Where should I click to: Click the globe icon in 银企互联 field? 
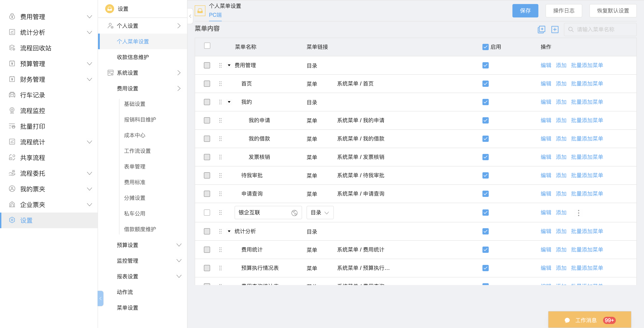pyautogui.click(x=294, y=213)
